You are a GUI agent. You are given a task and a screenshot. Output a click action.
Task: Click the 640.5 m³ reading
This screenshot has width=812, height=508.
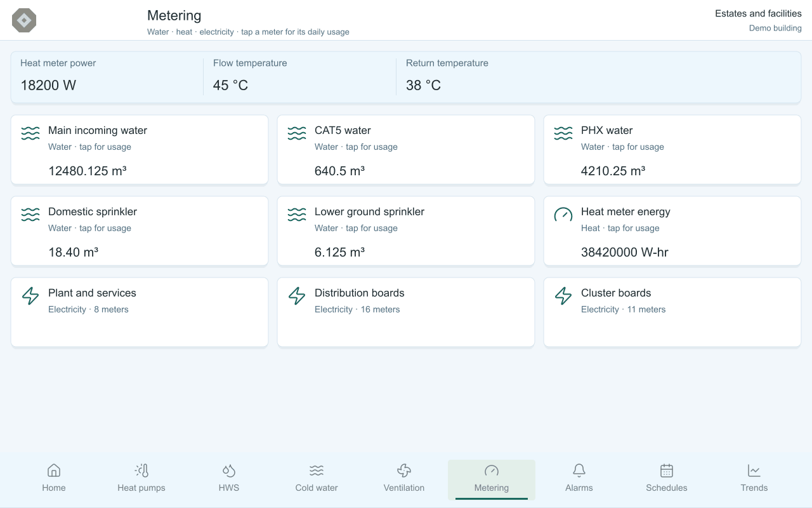pyautogui.click(x=339, y=171)
